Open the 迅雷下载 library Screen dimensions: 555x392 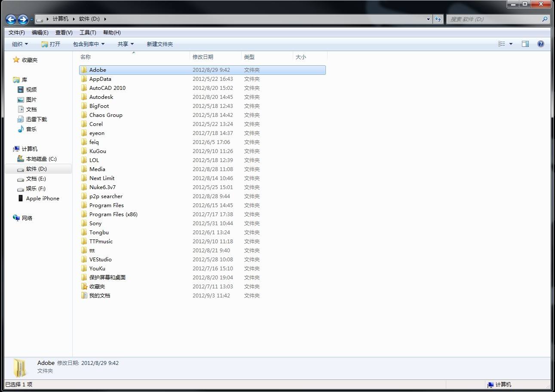click(x=32, y=119)
